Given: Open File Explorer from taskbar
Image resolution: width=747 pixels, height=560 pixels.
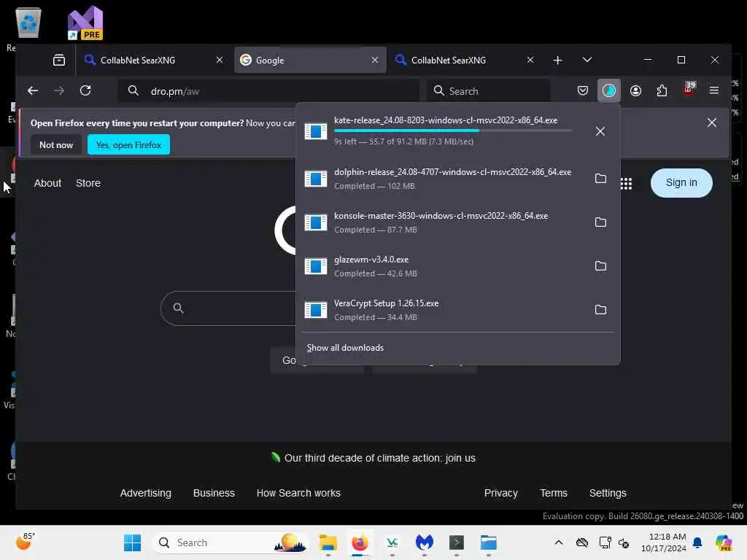Looking at the screenshot, I should click(328, 542).
